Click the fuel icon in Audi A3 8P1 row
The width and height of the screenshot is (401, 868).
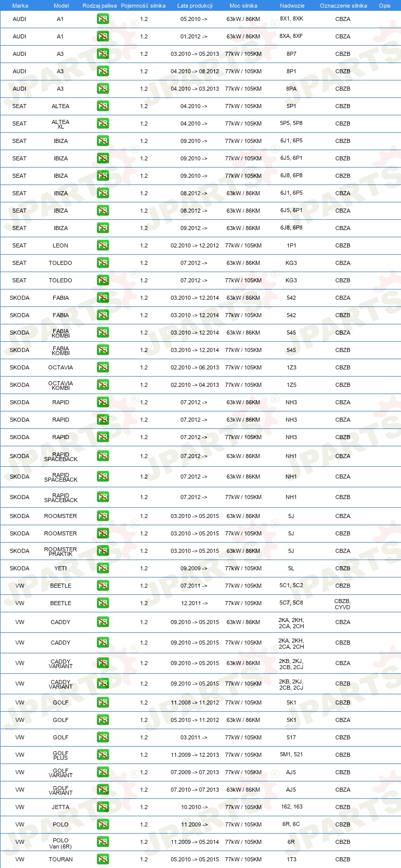coord(103,71)
